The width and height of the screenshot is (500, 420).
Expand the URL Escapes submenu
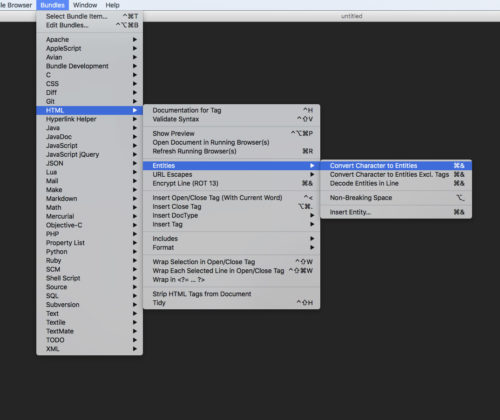[x=231, y=174]
